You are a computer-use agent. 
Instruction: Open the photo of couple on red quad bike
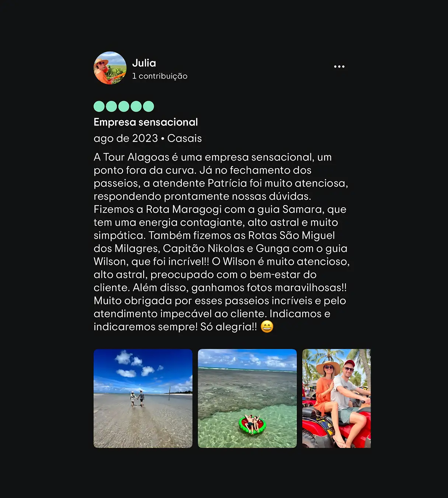point(336,398)
